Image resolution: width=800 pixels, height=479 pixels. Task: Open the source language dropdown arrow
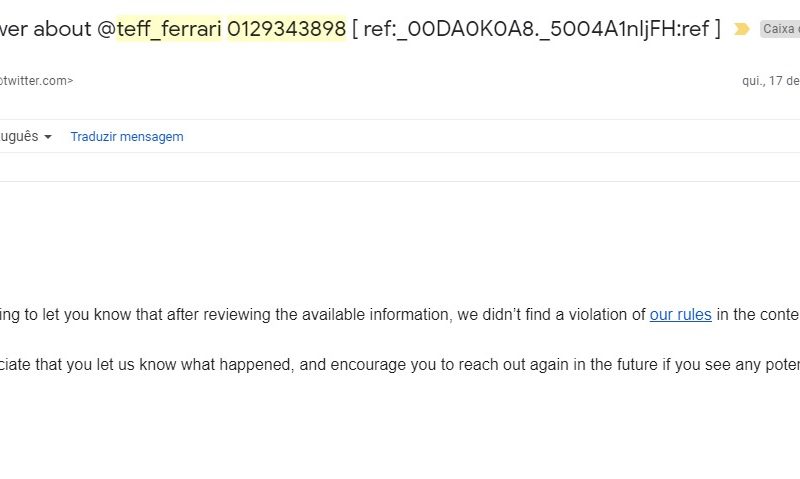(48, 137)
